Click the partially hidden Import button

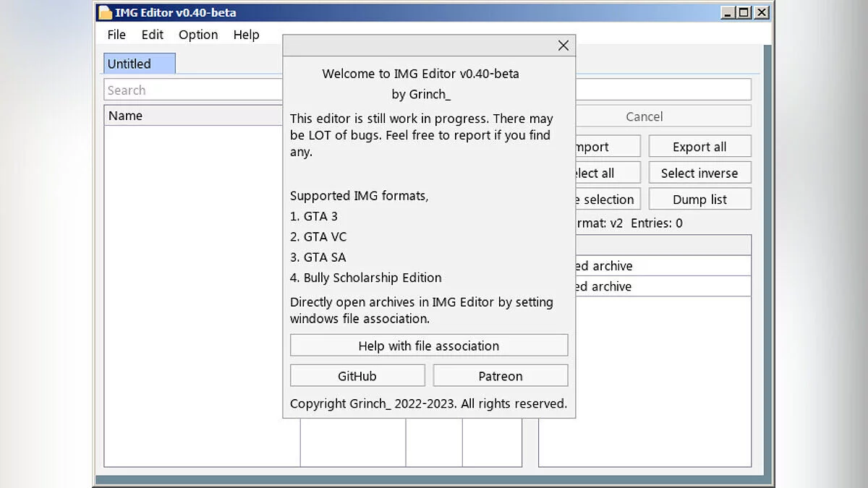coord(608,147)
